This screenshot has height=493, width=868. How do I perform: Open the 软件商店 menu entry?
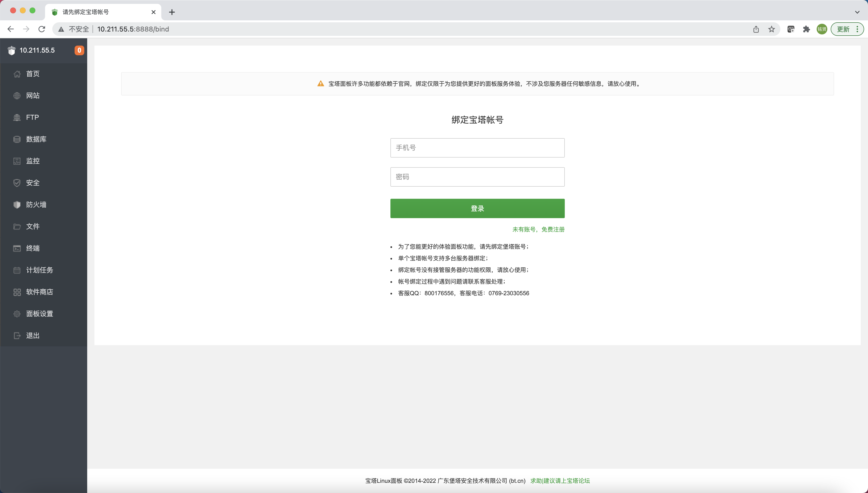coord(44,292)
